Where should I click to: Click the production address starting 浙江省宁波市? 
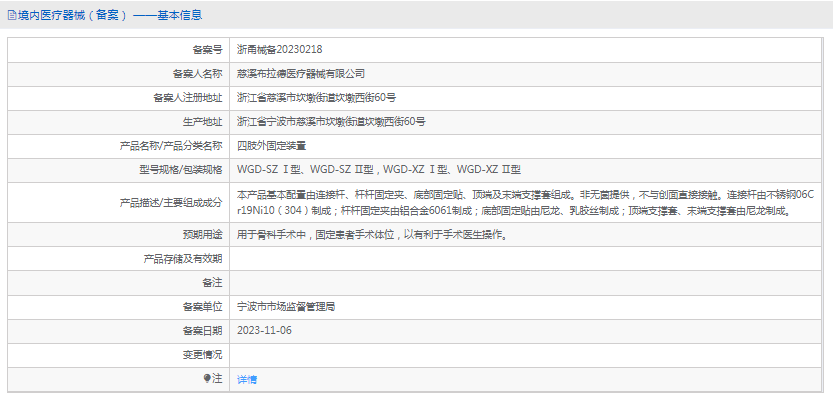[331, 122]
